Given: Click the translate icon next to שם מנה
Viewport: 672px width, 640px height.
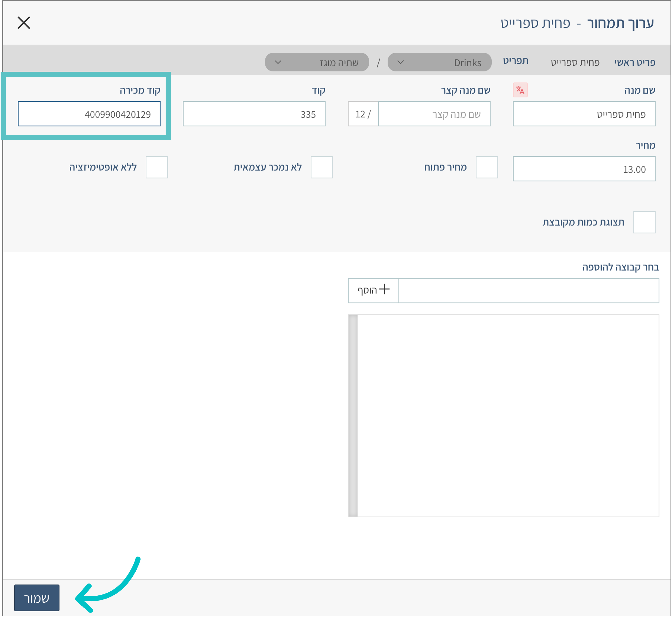Looking at the screenshot, I should pos(520,90).
